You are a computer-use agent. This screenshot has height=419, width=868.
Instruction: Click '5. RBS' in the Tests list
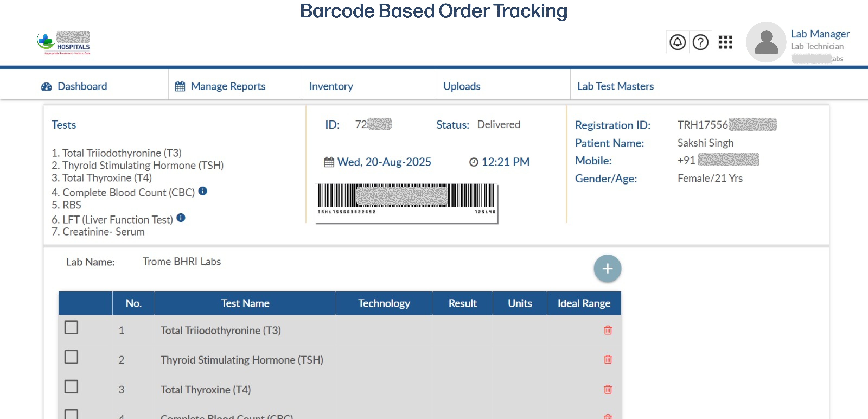coord(66,205)
